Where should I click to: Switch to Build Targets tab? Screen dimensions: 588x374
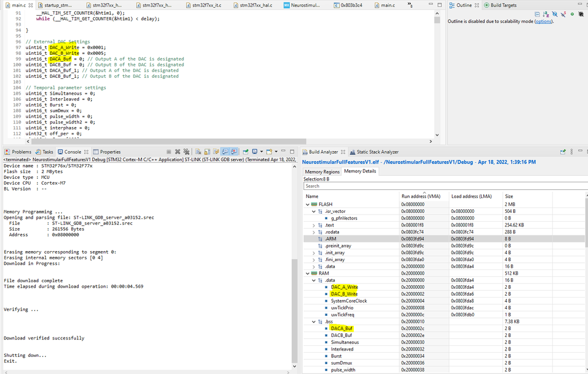pos(500,5)
